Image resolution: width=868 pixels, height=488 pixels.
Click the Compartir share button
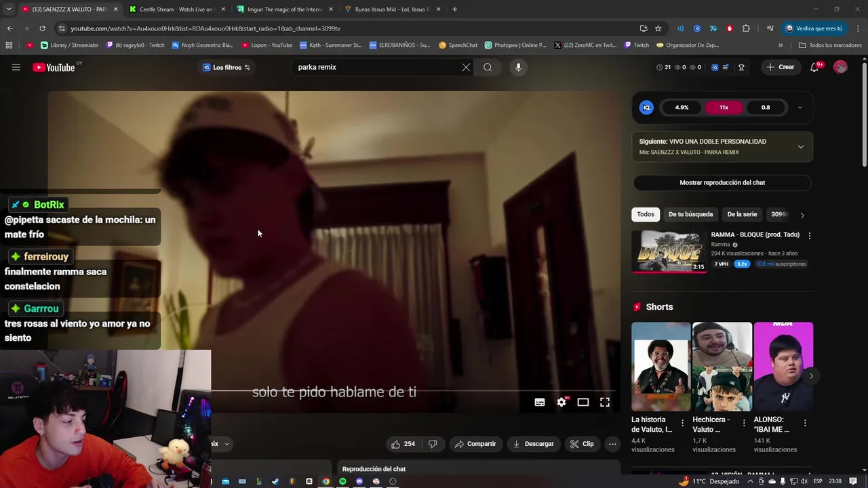click(475, 444)
